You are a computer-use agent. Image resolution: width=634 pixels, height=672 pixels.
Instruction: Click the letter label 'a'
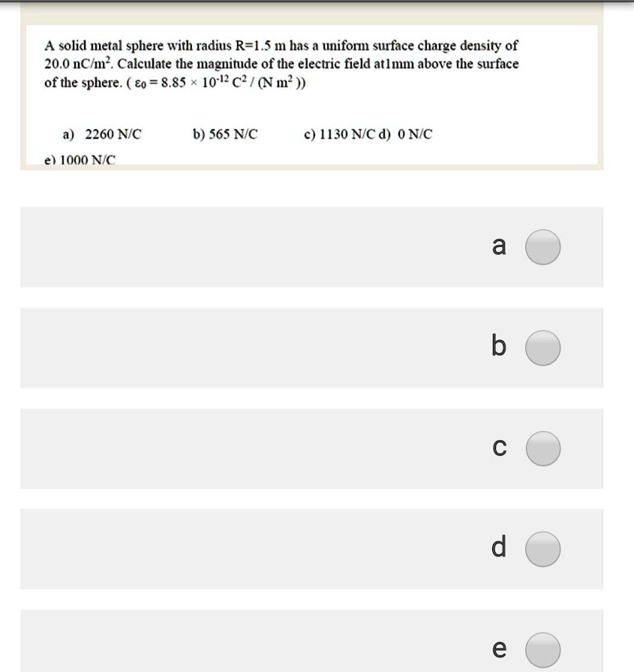499,246
